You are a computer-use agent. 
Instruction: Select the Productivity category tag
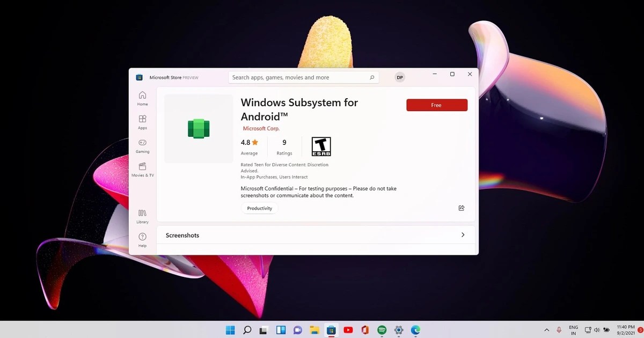[259, 208]
